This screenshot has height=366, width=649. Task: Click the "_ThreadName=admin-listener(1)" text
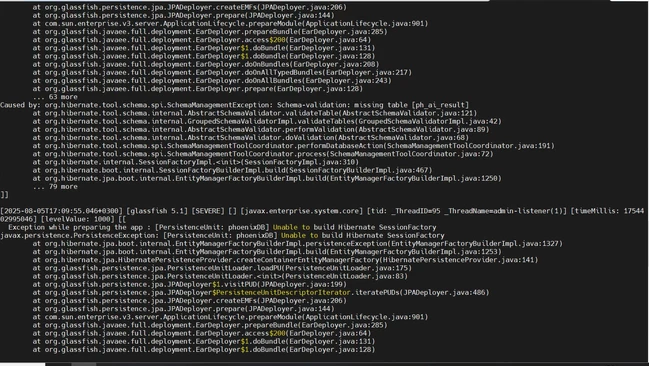[505, 211]
